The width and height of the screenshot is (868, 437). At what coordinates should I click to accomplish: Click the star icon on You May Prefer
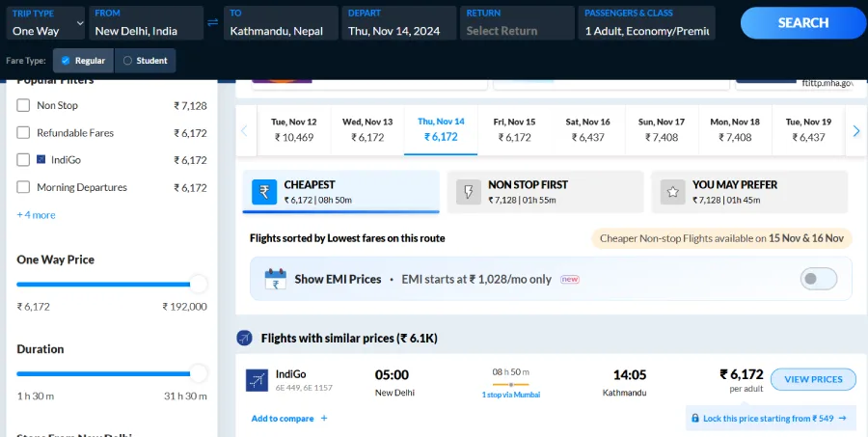click(672, 192)
